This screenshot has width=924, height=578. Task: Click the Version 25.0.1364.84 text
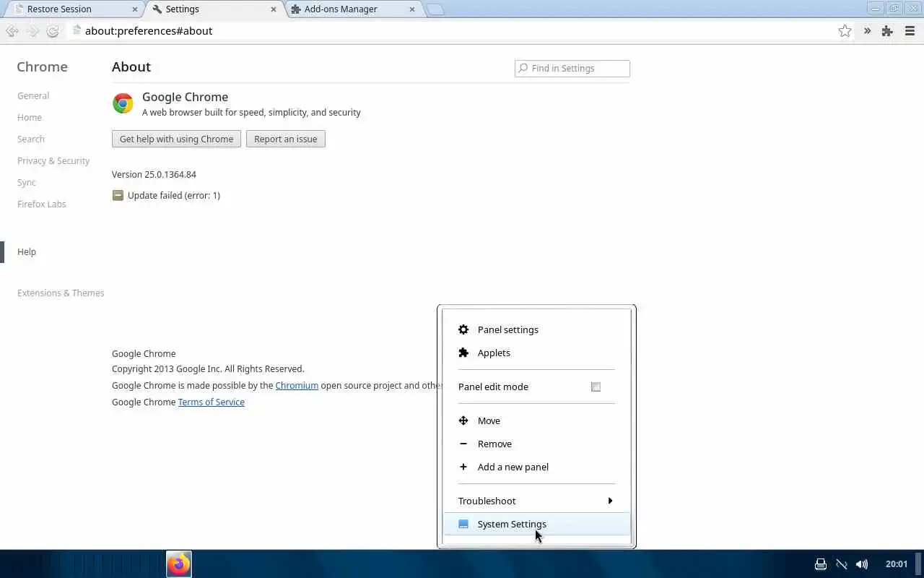[154, 174]
